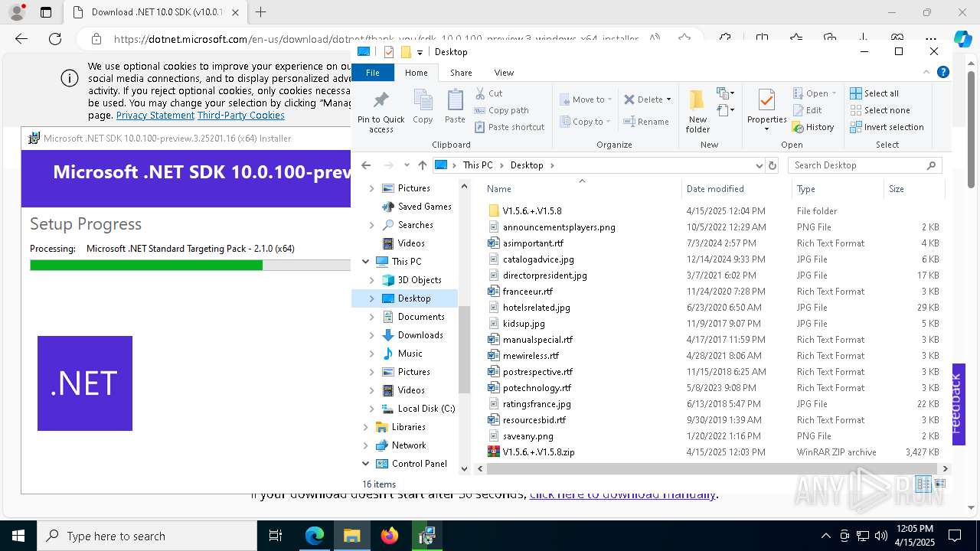Expand Downloads in the navigation tree
980x551 pixels.
[372, 335]
